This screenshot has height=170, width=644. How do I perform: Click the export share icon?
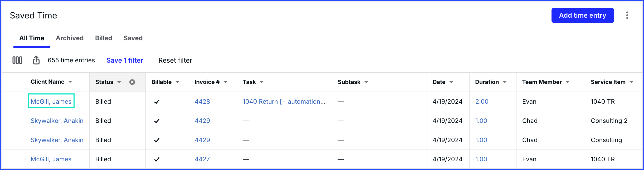point(36,60)
